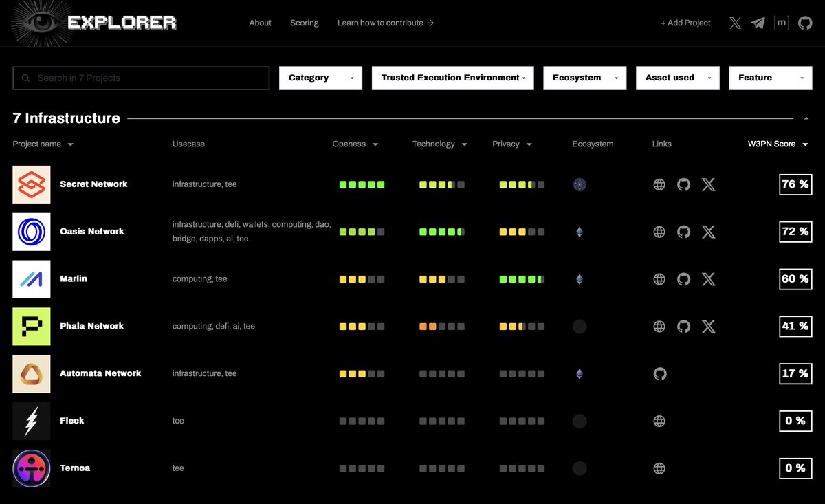Sort by Project name column

(43, 144)
